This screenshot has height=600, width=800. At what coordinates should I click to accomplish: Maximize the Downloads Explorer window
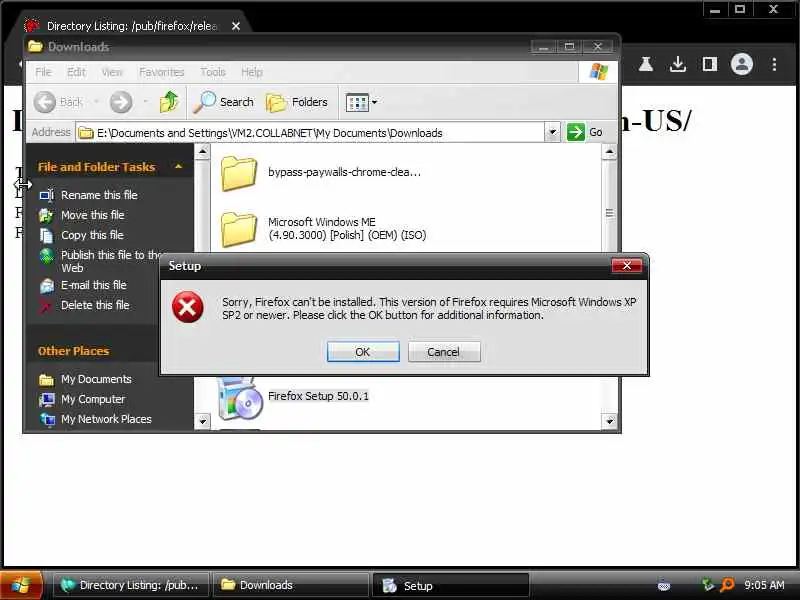click(570, 47)
